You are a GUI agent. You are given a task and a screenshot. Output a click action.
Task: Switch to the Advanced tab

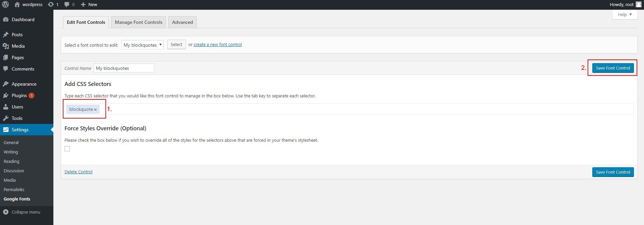tap(182, 22)
